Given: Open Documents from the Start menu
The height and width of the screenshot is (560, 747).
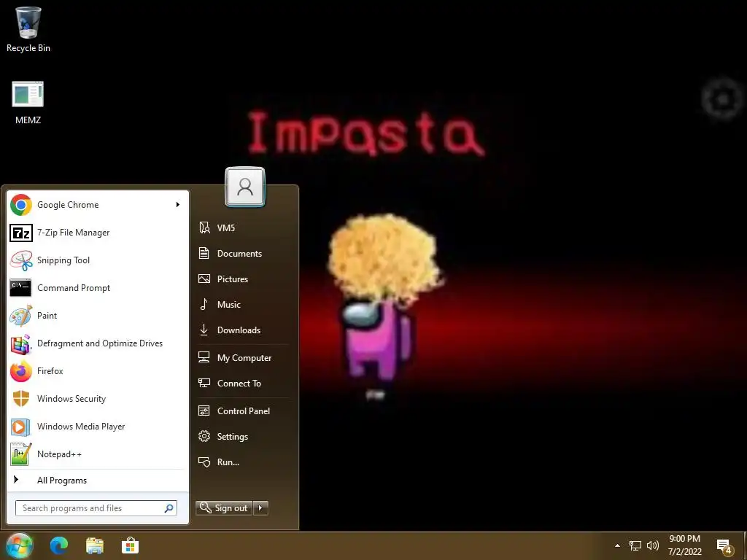Looking at the screenshot, I should [242, 253].
